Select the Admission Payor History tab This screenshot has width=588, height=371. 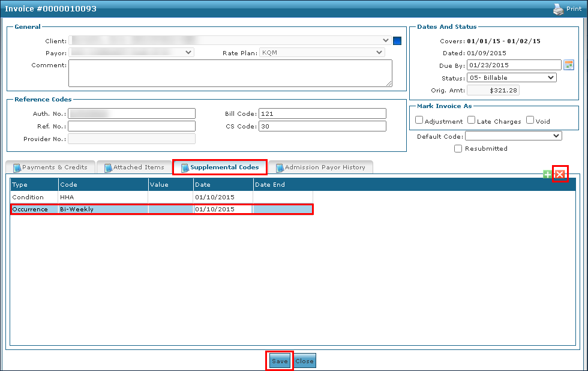[320, 167]
